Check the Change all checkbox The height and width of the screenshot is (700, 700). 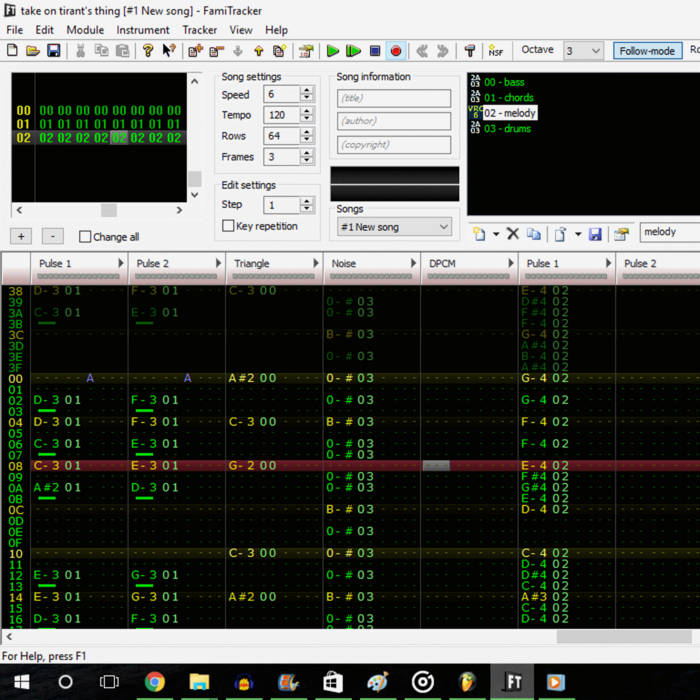(85, 237)
